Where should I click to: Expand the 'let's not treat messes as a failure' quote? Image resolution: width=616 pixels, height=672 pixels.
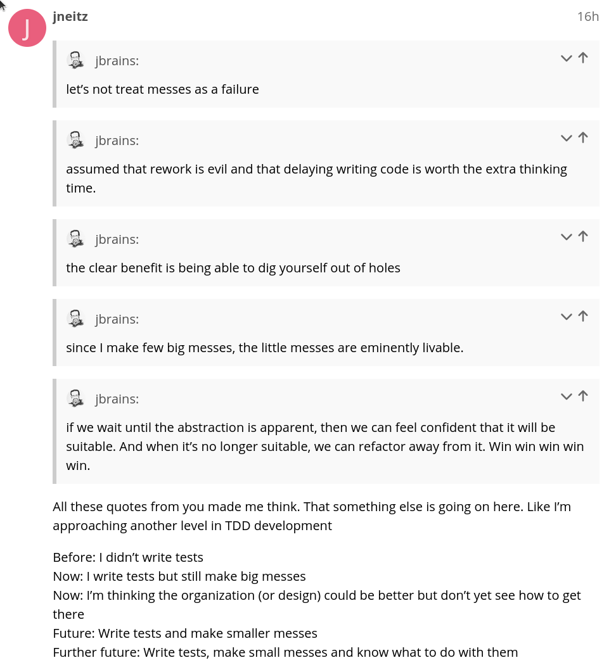[x=566, y=59]
